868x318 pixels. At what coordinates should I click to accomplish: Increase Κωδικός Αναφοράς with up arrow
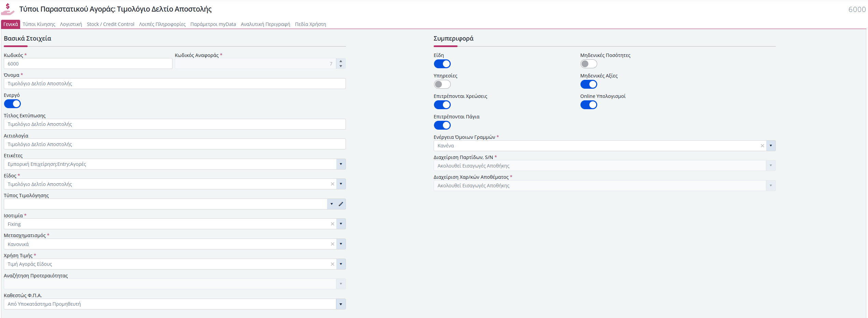[341, 61]
